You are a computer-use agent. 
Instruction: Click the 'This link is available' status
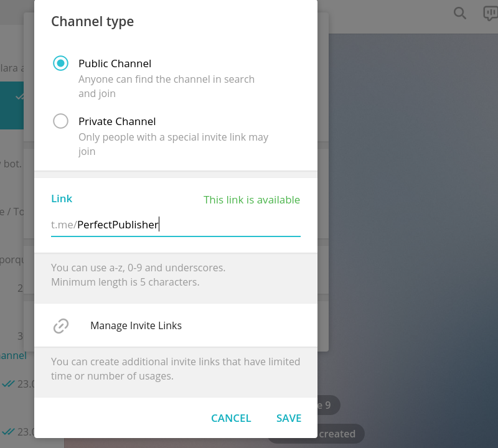tap(251, 200)
